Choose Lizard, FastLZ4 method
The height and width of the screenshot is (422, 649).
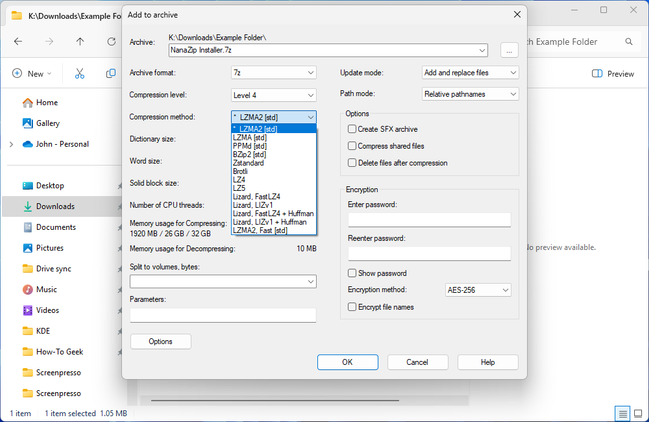tap(274, 197)
